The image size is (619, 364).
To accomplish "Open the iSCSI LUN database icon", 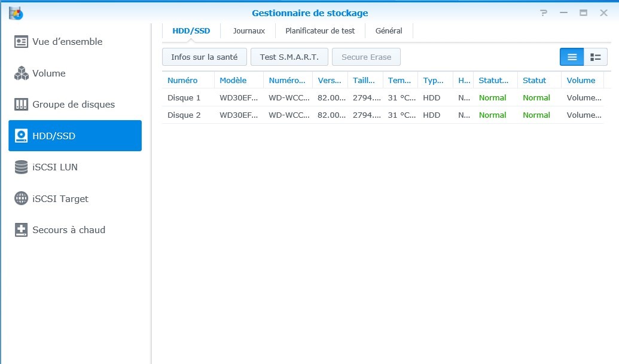I will tap(21, 167).
